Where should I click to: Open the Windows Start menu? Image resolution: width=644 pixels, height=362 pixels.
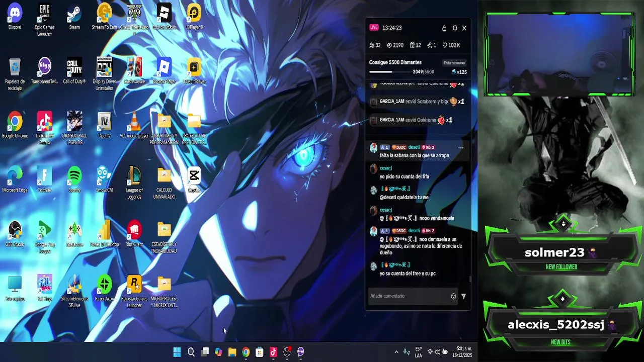177,352
